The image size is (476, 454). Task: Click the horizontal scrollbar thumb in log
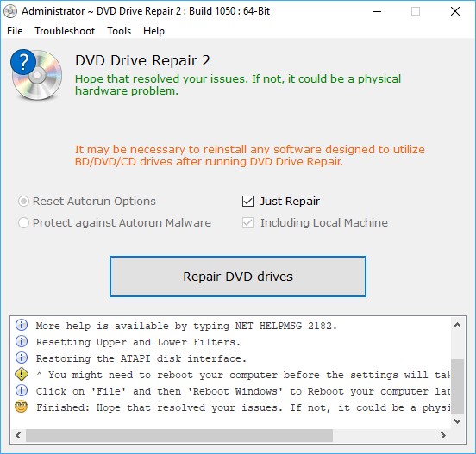pos(179,436)
